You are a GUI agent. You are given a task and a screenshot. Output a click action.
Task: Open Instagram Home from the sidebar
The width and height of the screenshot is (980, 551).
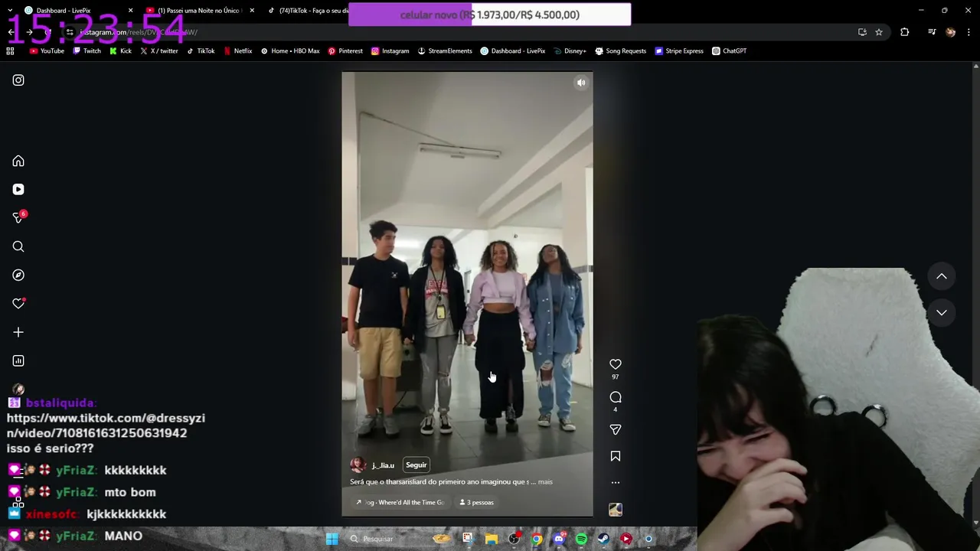coord(18,161)
